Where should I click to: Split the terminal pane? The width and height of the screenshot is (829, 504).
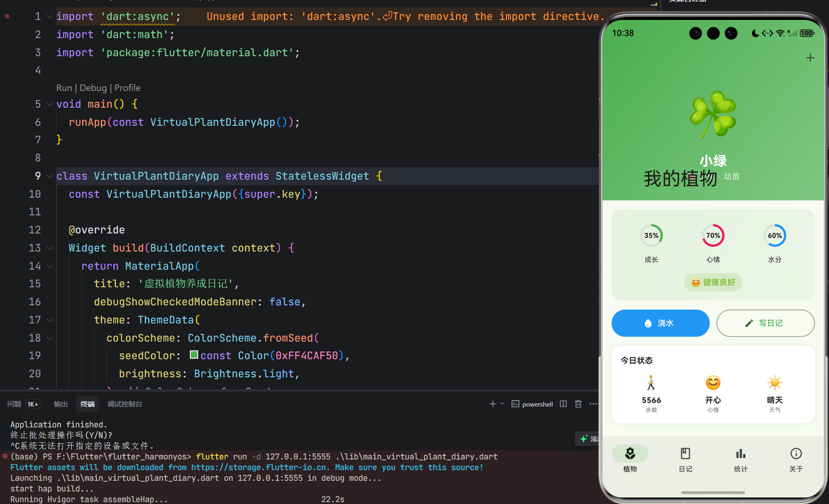tap(563, 404)
